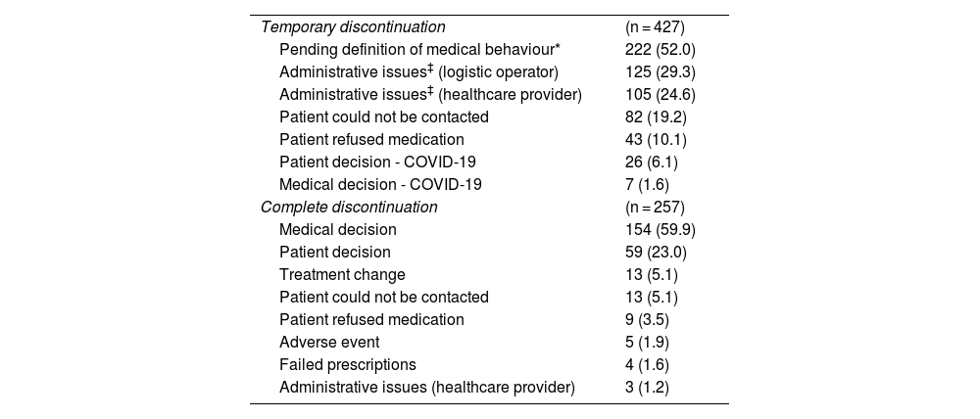The image size is (980, 419).
Task: Click 'Medical decision - COVID-19' row label
Action: [380, 184]
